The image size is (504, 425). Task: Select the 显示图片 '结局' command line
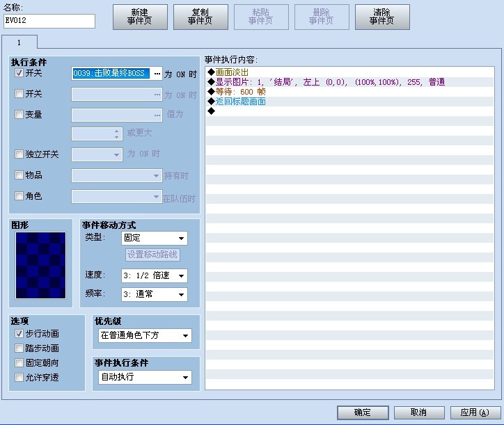pyautogui.click(x=349, y=82)
